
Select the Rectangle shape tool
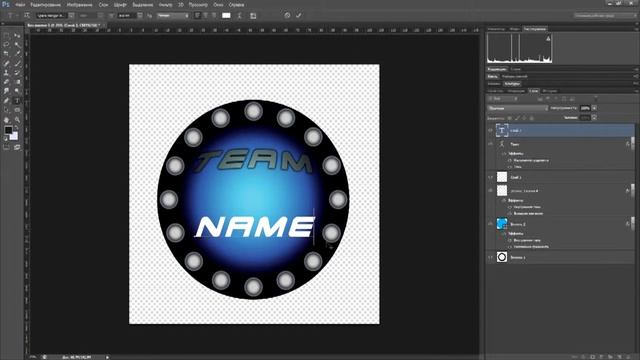[x=17, y=110]
